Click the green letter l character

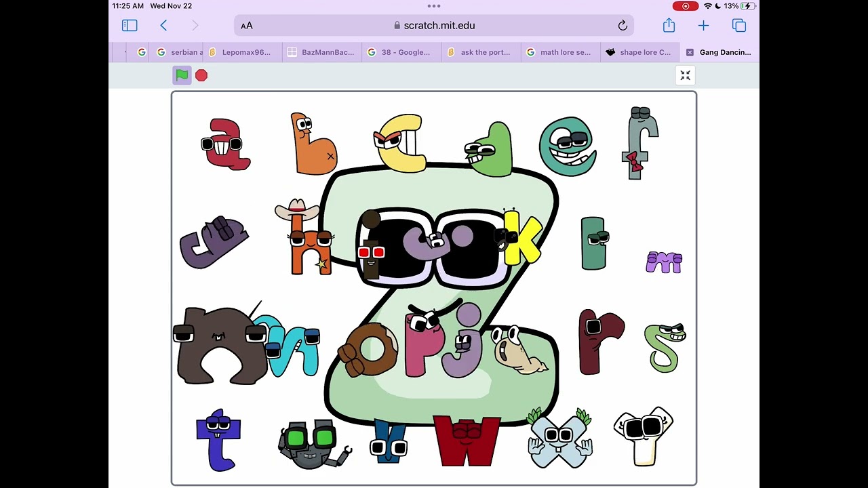pyautogui.click(x=594, y=243)
